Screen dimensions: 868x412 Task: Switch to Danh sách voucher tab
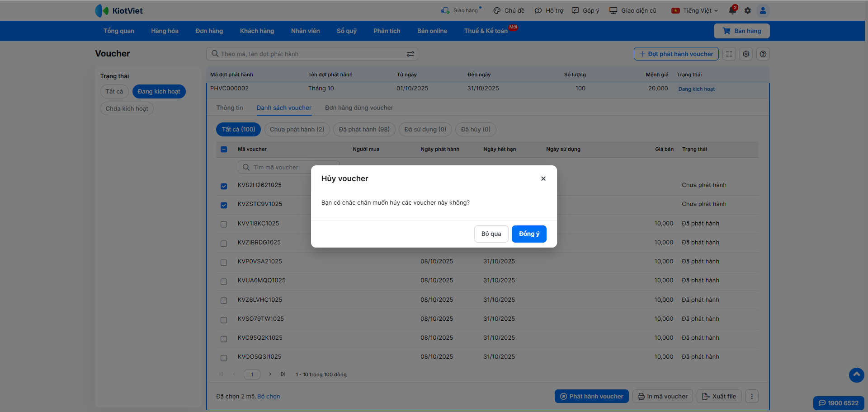tap(284, 108)
